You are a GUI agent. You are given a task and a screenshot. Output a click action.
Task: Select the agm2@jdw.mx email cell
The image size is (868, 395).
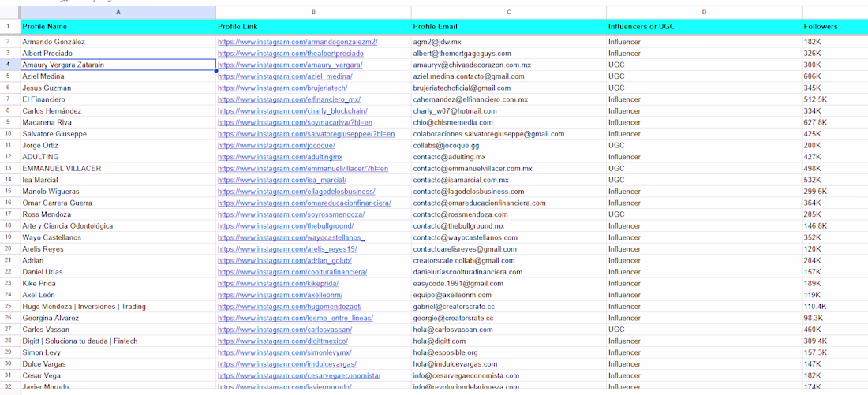509,42
